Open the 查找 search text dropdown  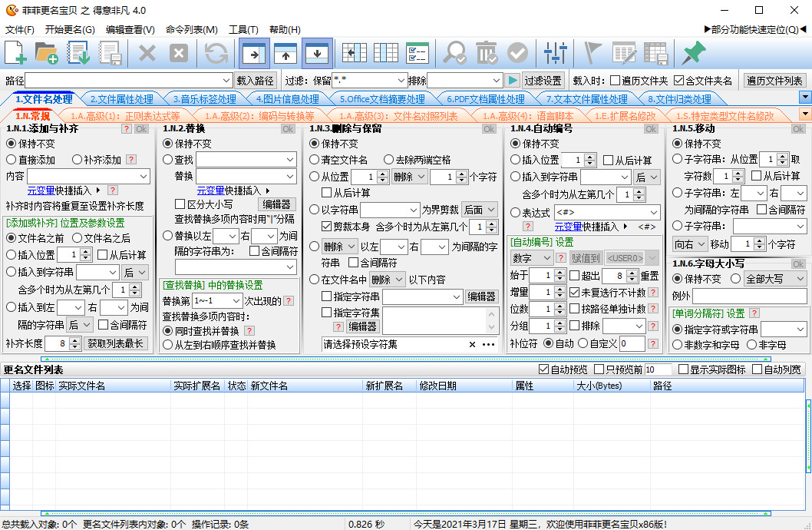click(x=290, y=160)
